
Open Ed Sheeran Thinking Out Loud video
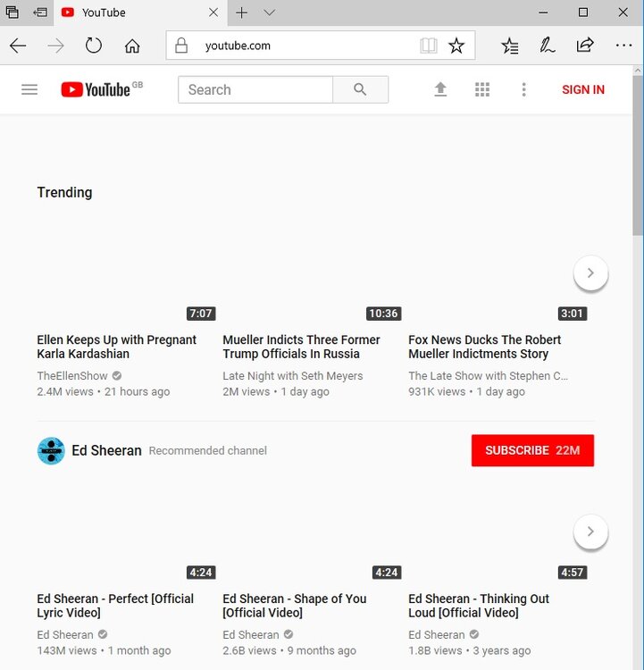(479, 606)
